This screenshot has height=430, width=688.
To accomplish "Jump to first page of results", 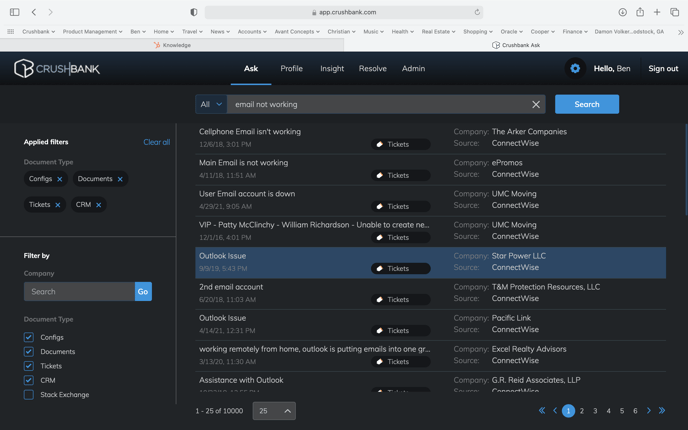I will [542, 411].
